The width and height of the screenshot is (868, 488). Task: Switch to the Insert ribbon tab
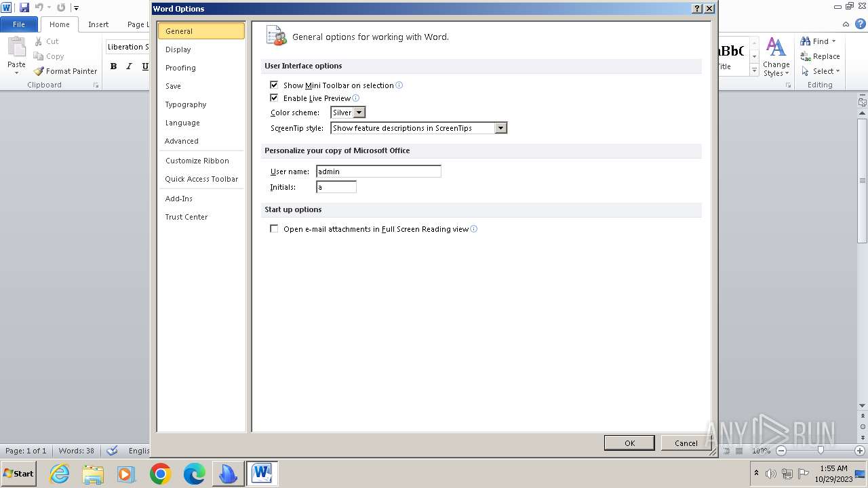point(98,24)
